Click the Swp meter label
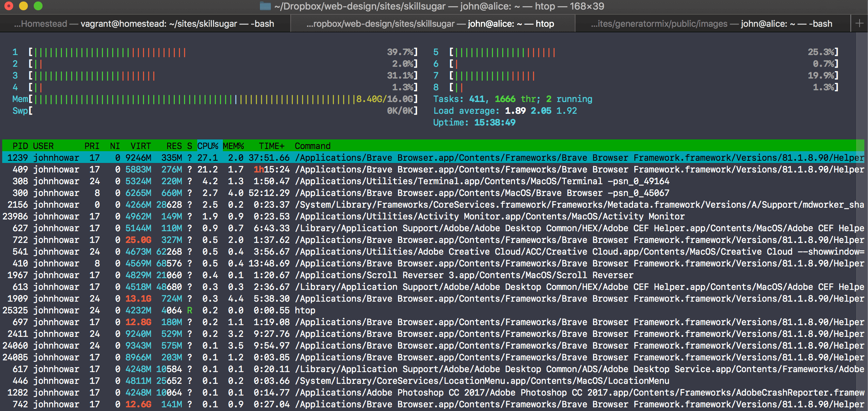The image size is (868, 411). coord(20,111)
